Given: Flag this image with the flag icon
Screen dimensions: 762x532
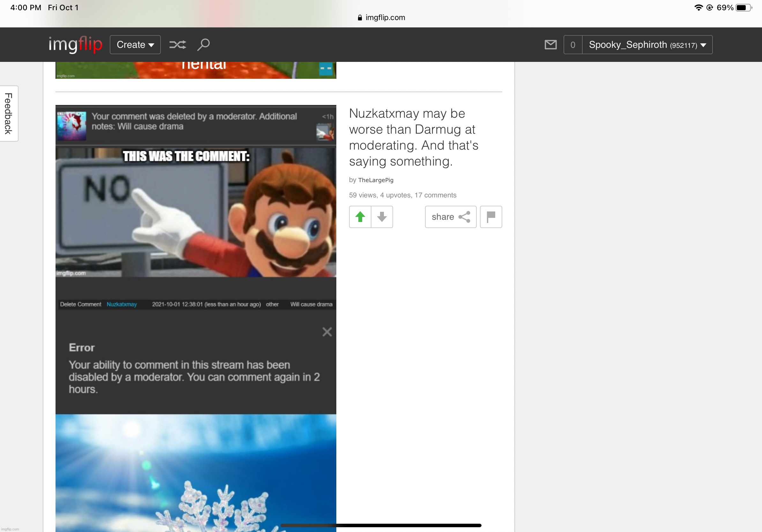Looking at the screenshot, I should pos(490,217).
